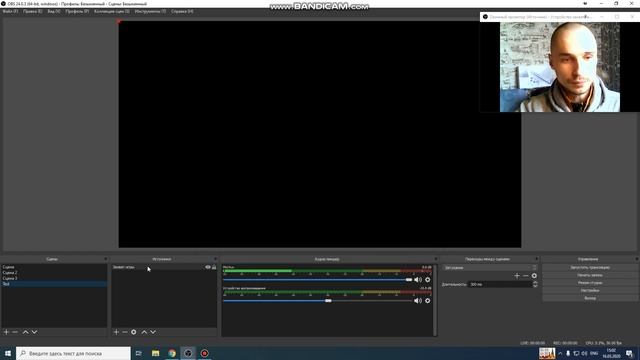This screenshot has width=640, height=360.
Task: Open Bandicam recorder from the taskbar
Action: 204,353
